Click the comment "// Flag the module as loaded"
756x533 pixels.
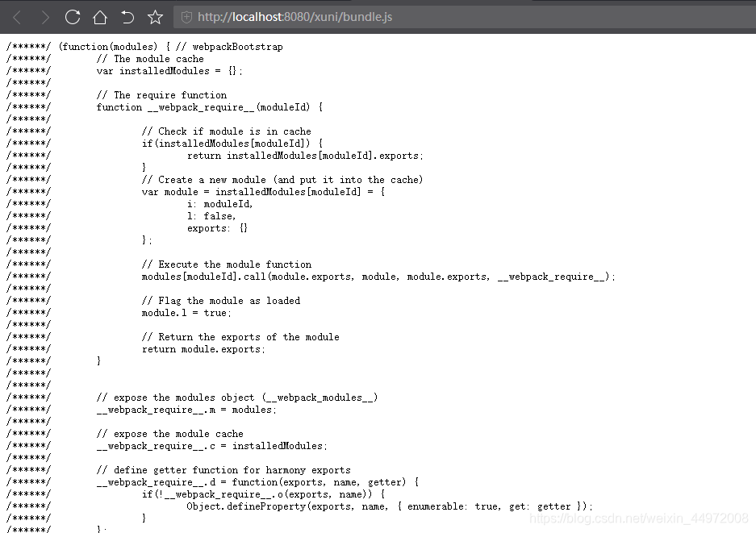[221, 301]
